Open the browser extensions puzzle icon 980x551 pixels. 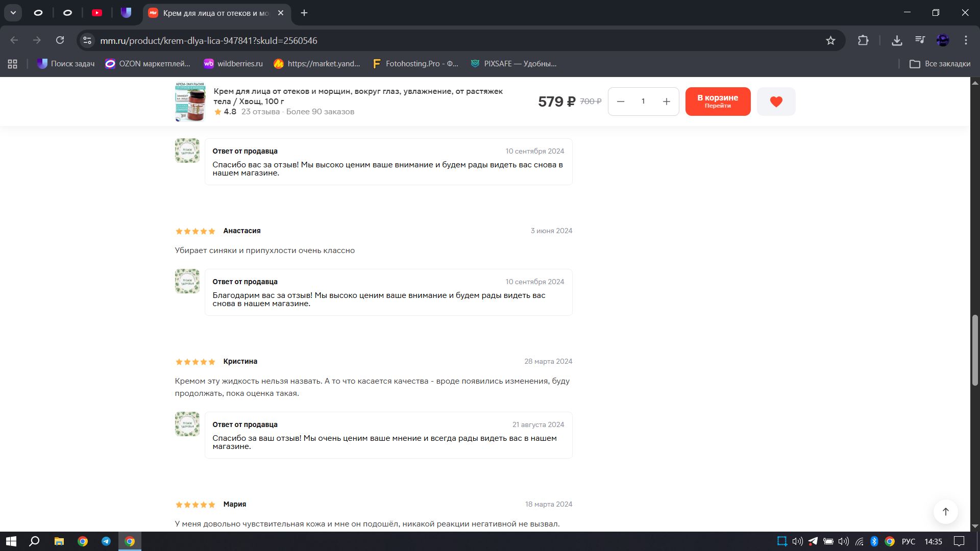(863, 40)
